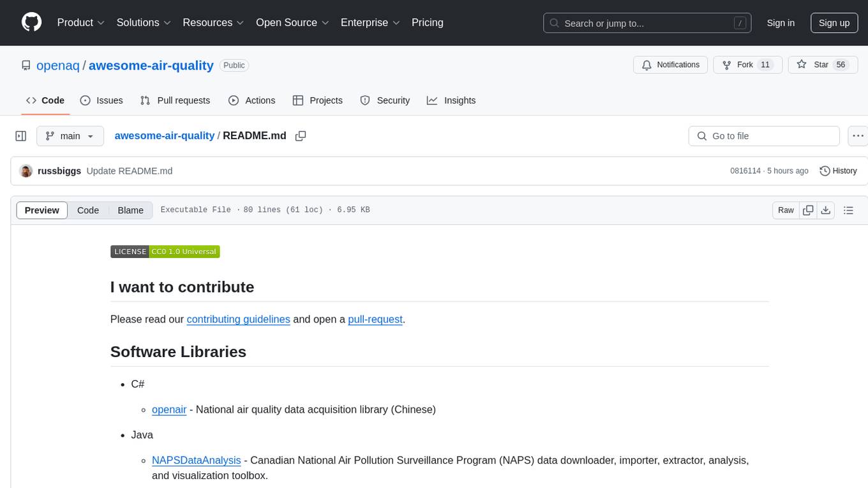Fork this repository

click(748, 65)
